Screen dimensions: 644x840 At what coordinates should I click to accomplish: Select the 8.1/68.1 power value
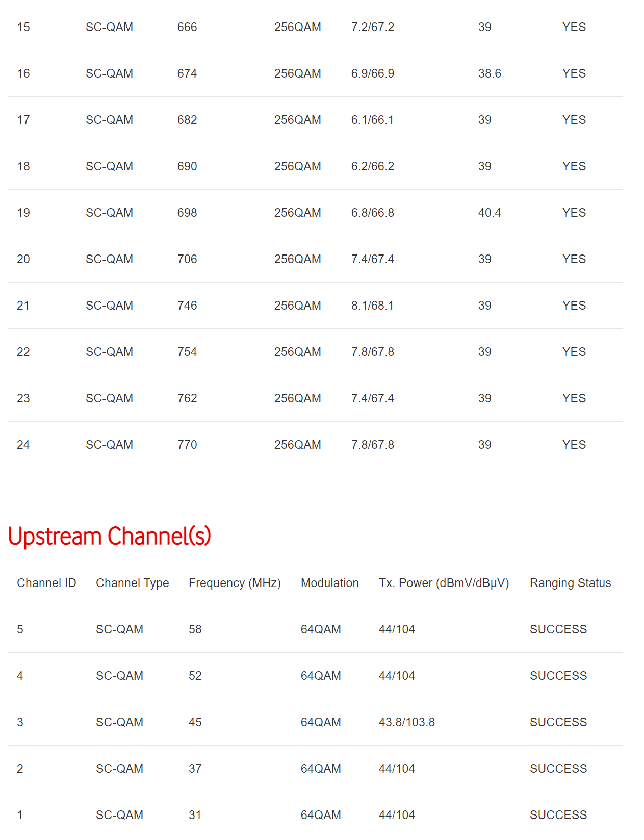[372, 306]
